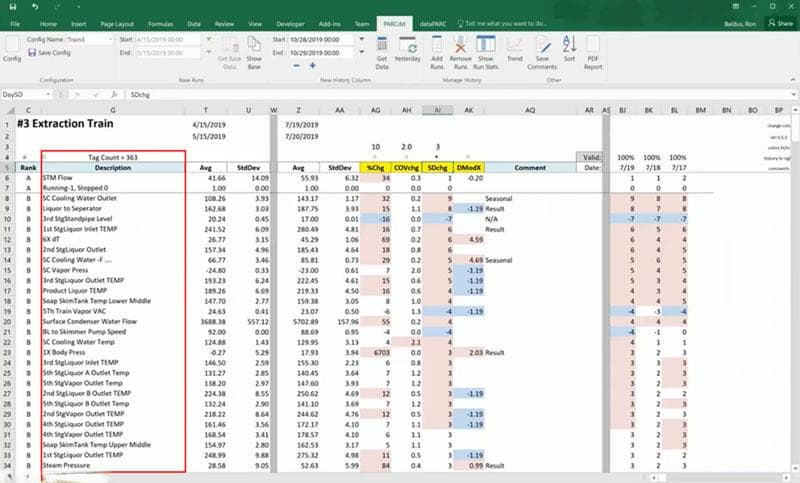This screenshot has height=483, width=800.
Task: Open ribbon display options icon
Action: [x=736, y=7]
